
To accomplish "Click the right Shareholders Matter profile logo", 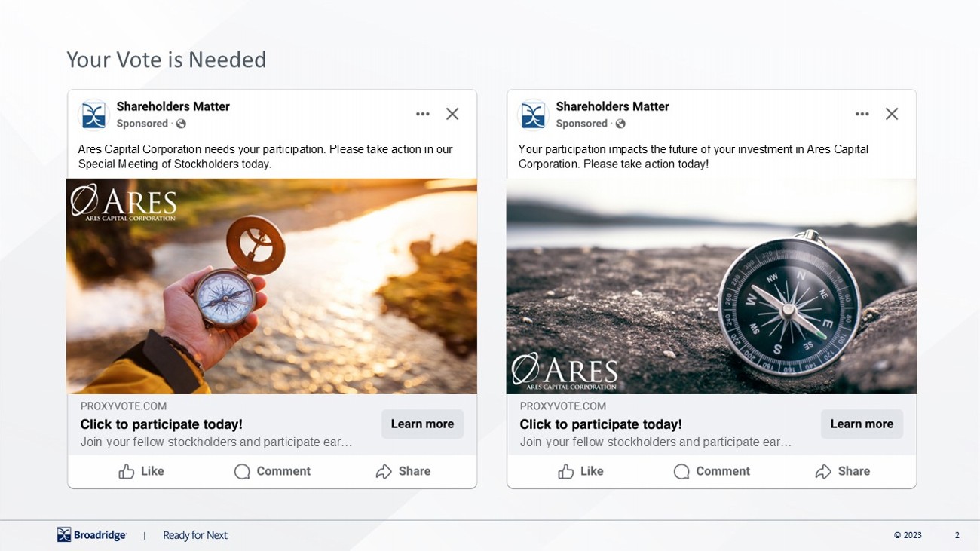I will [533, 115].
